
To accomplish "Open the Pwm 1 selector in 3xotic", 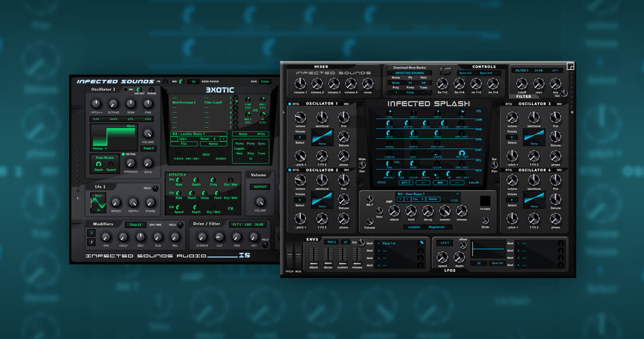I will click(148, 148).
